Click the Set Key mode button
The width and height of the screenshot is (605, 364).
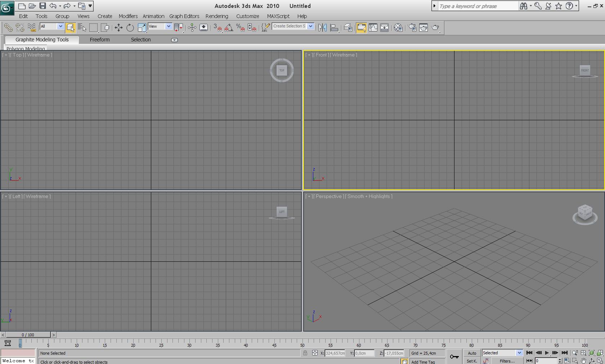click(472, 361)
